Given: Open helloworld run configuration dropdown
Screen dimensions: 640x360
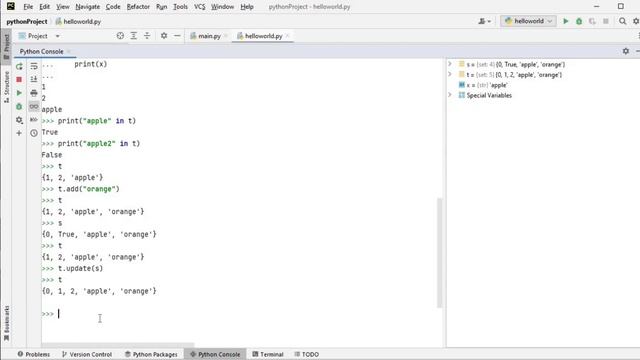Looking at the screenshot, I should (529, 21).
